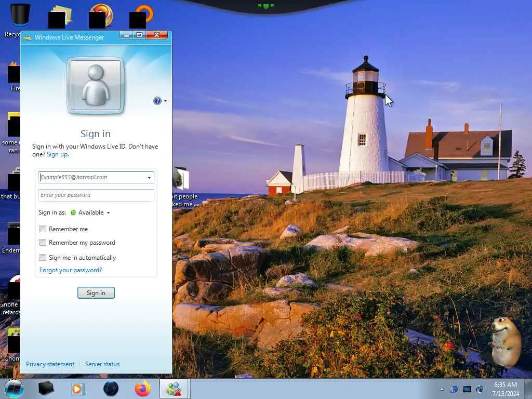The height and width of the screenshot is (399, 532).
Task: Focus the Enter your password field
Action: (x=96, y=195)
